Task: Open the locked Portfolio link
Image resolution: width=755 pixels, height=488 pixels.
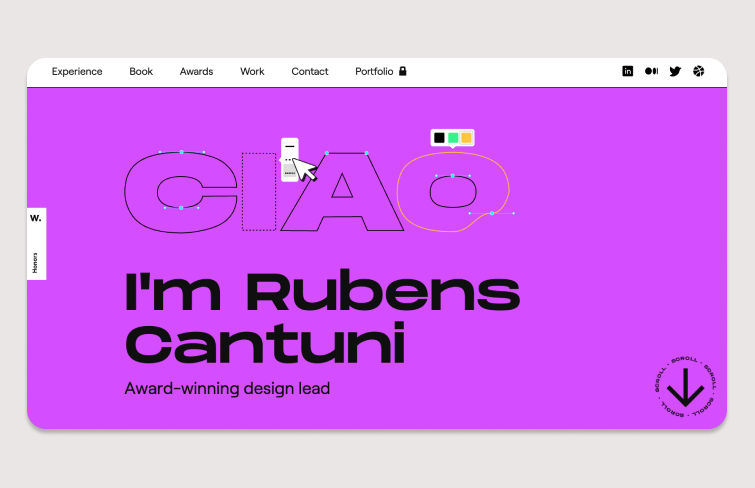Action: point(374,72)
